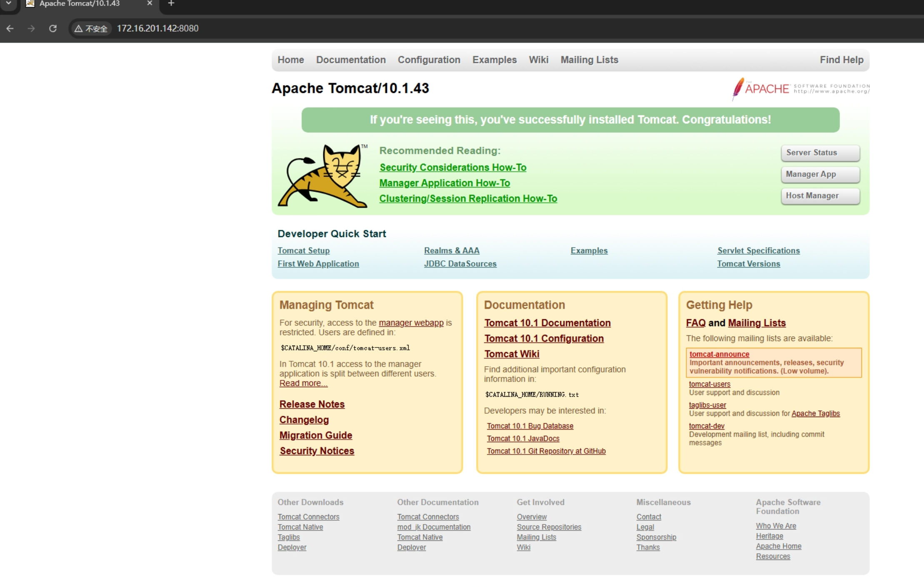Open Examples in the navigation bar

(x=494, y=60)
